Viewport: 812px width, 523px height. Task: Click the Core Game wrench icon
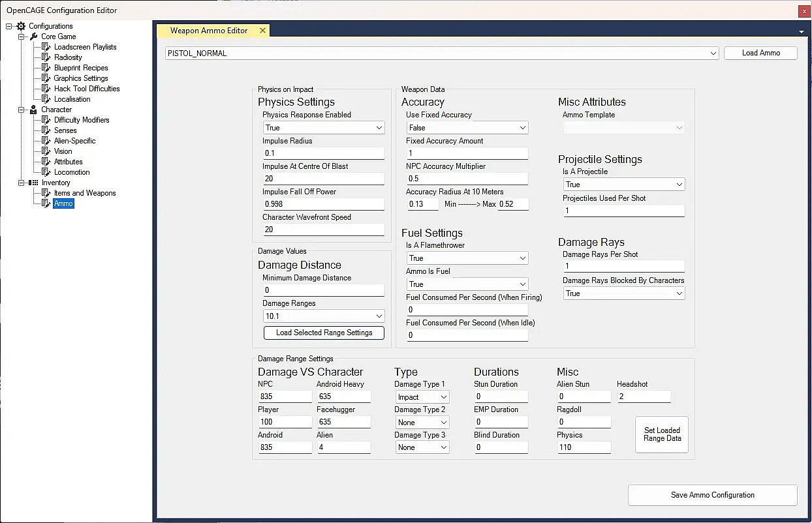point(34,37)
